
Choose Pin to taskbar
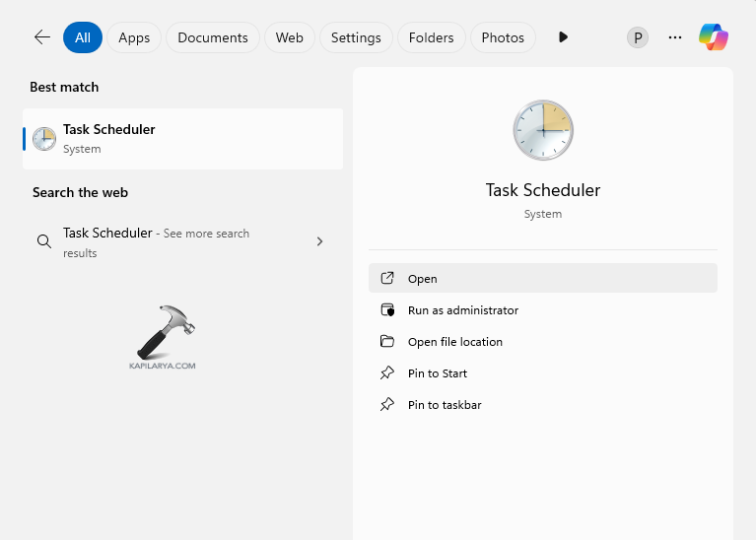tap(445, 405)
